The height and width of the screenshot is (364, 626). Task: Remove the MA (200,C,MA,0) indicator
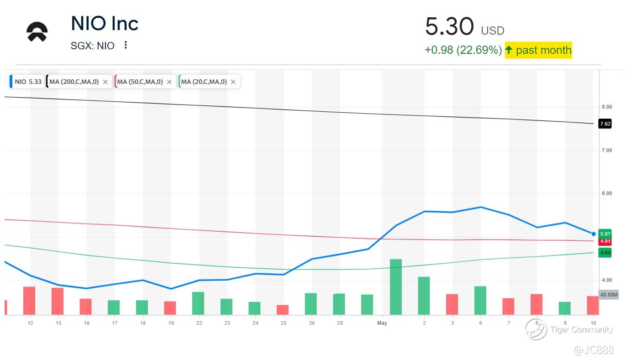pos(105,82)
